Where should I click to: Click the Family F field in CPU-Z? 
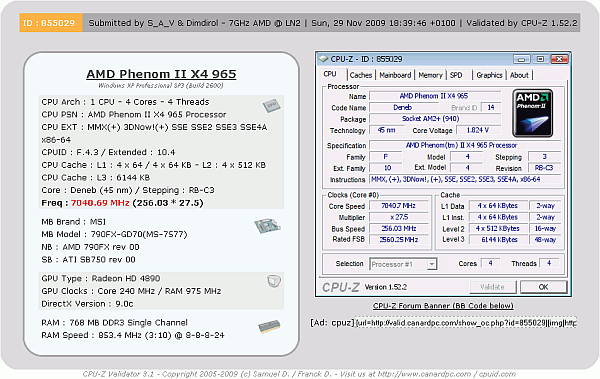[x=386, y=157]
